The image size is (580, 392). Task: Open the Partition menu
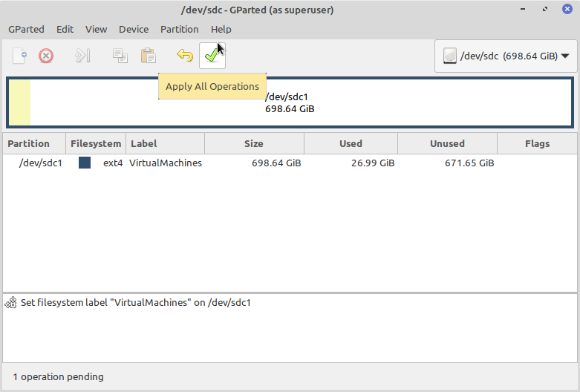tap(180, 29)
